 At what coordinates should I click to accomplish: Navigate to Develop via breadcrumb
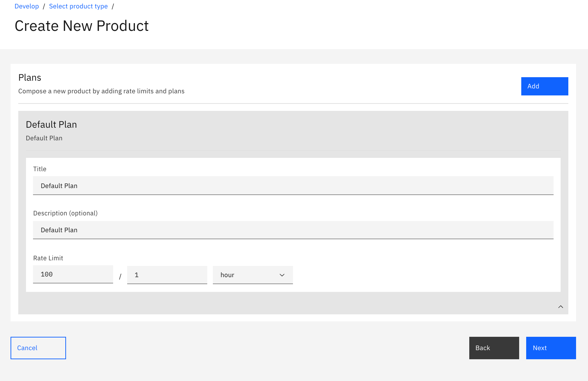coord(26,6)
